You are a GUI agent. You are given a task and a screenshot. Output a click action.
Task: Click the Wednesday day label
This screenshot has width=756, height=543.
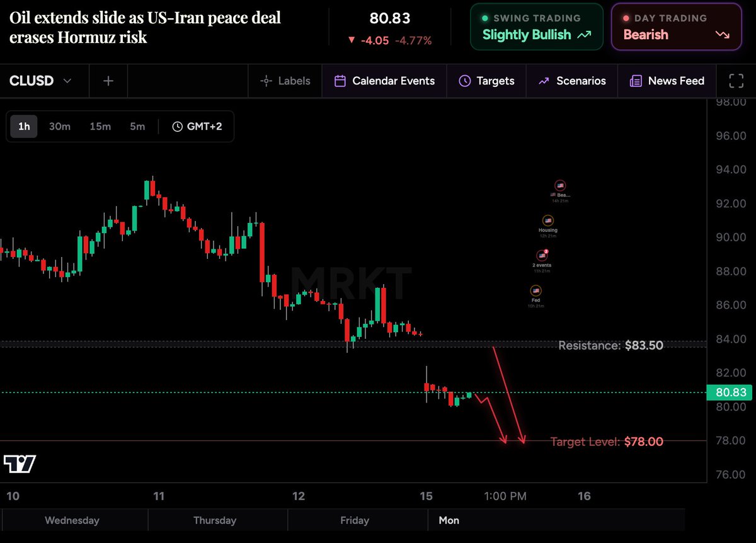click(x=72, y=520)
